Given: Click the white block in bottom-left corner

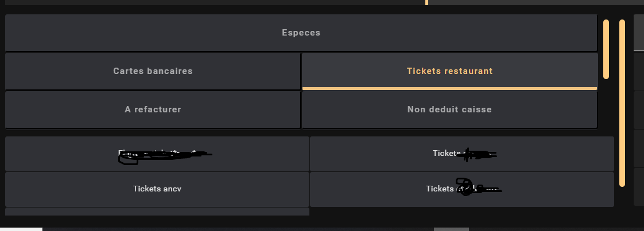Looking at the screenshot, I should 21,229.
